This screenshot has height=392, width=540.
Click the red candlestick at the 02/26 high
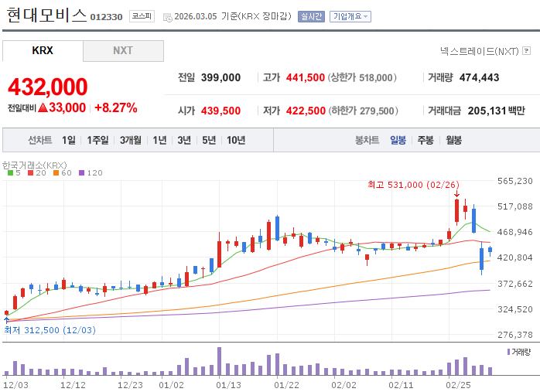(x=456, y=210)
